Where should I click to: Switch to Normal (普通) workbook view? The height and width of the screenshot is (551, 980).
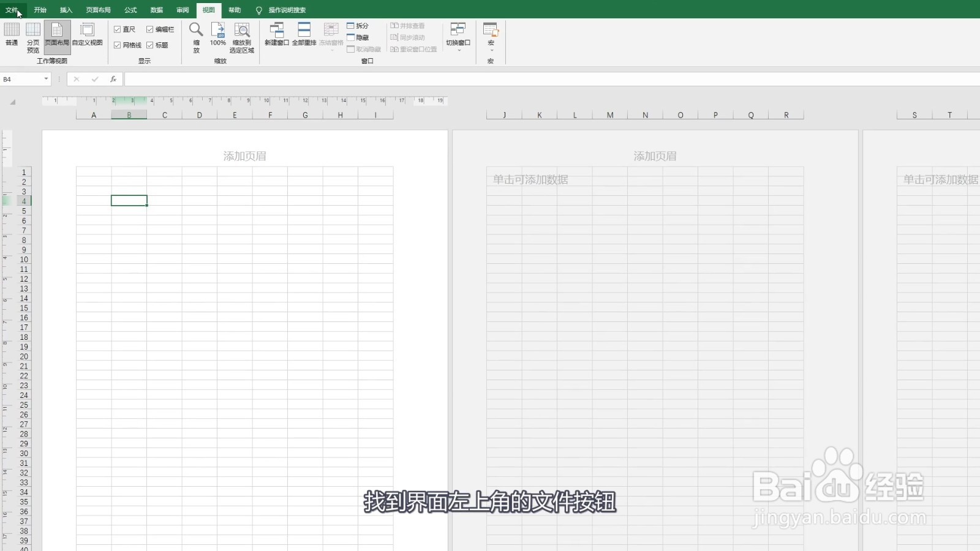[x=12, y=36]
